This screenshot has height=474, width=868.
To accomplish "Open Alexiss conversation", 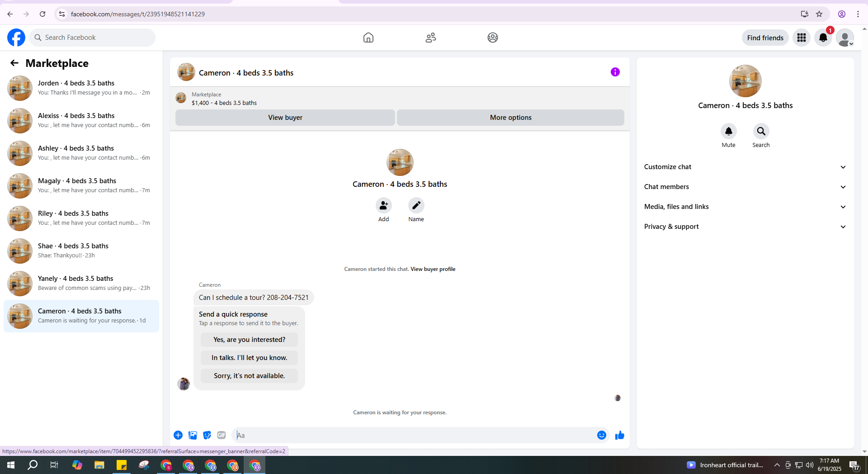I will pos(81,121).
